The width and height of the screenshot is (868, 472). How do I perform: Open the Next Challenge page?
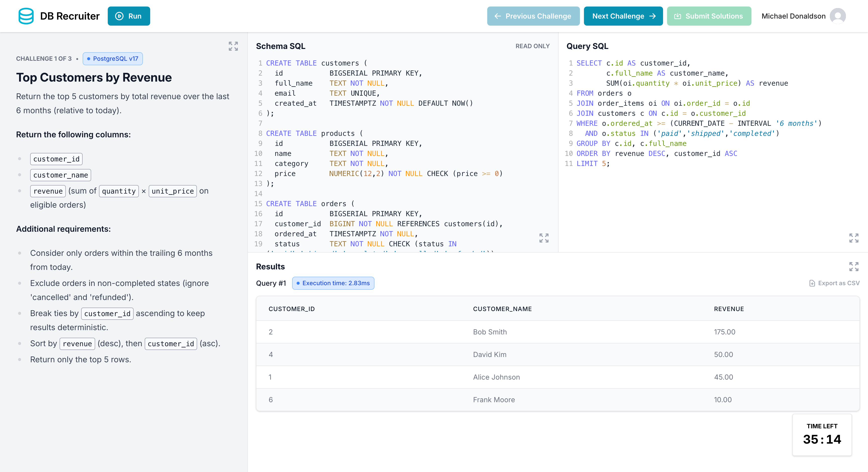pos(623,16)
